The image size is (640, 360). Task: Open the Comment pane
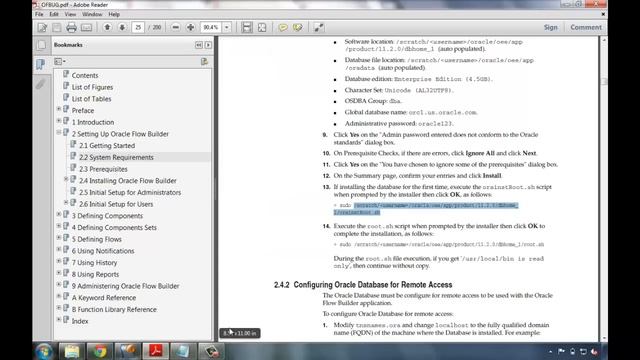tap(586, 27)
